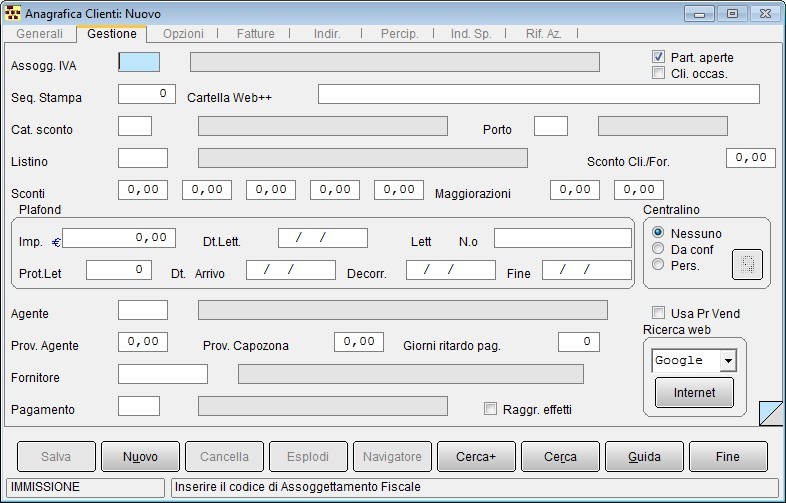Click the Sconto Cli./For. field
Image resolution: width=786 pixels, height=503 pixels.
750,158
